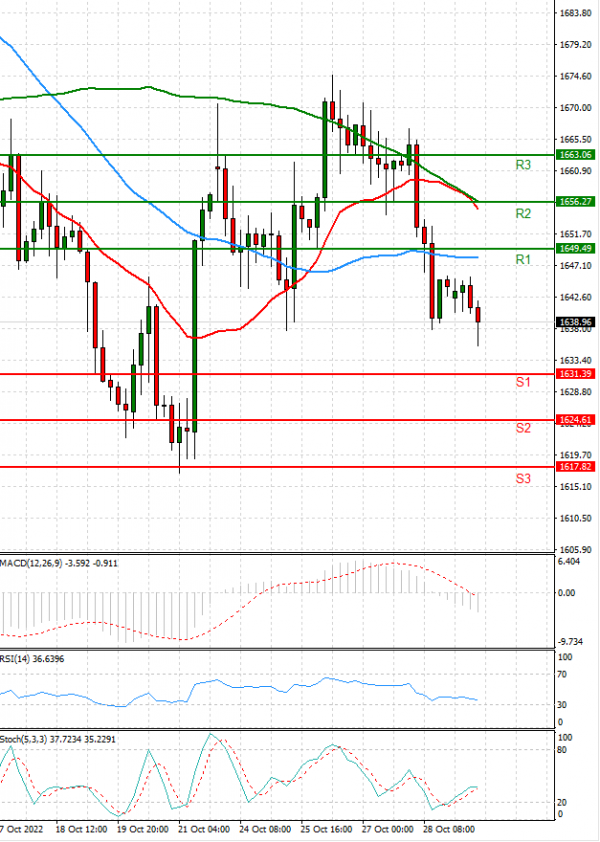Click the 1674.60 price scale value
This screenshot has width=600, height=842.
click(x=576, y=76)
